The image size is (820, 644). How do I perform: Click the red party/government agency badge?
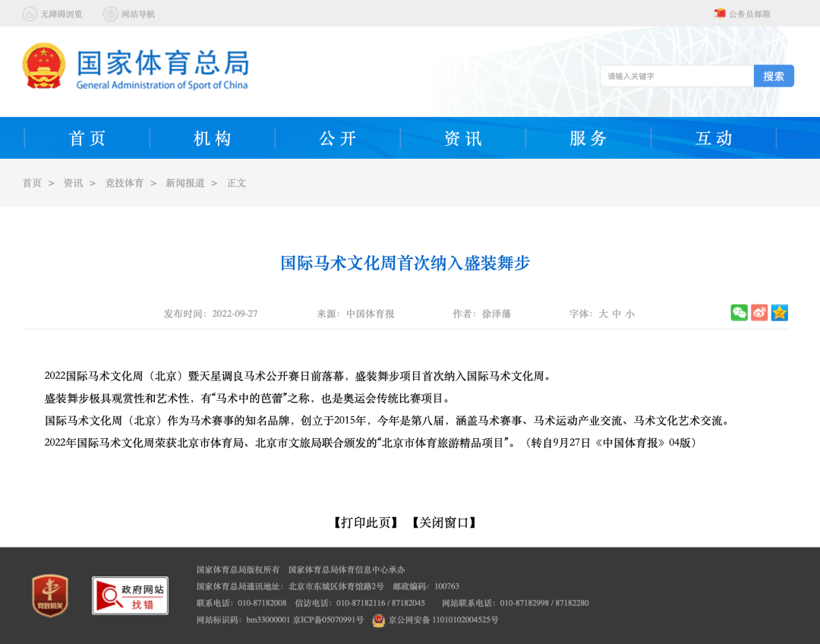click(50, 595)
